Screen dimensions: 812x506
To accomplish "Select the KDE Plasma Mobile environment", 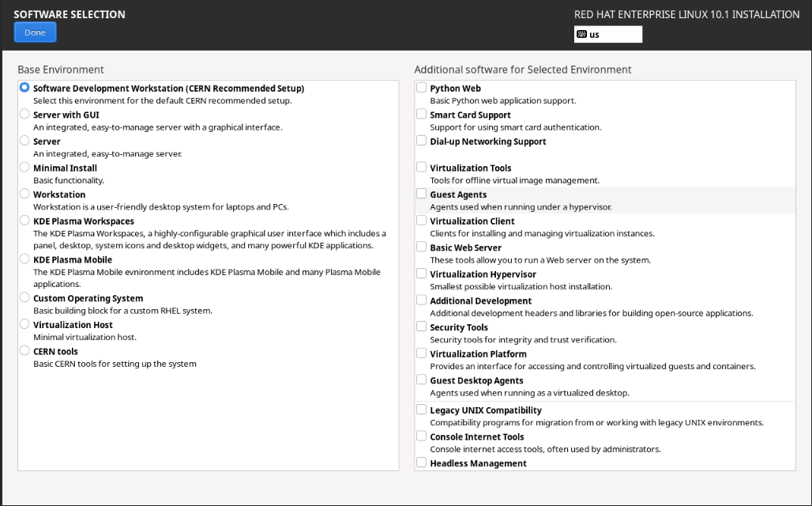I will [24, 259].
